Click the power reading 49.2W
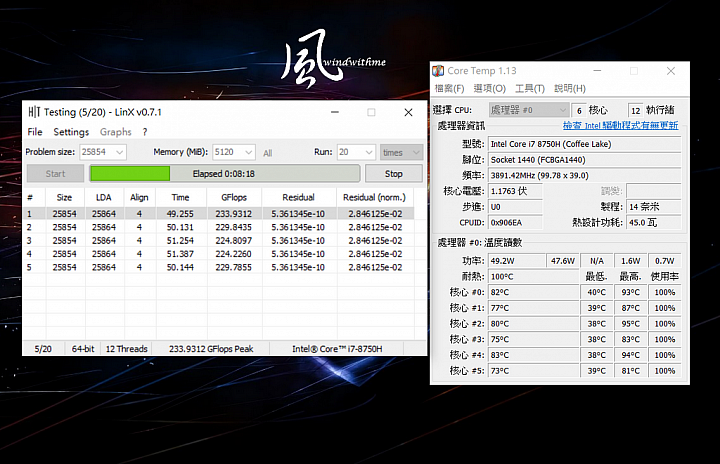This screenshot has width=720, height=464. coord(517,261)
